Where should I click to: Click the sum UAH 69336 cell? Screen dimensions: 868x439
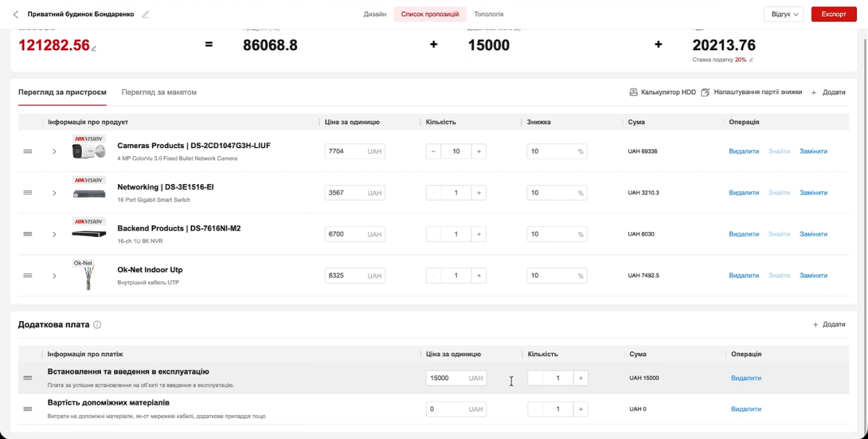coord(642,151)
